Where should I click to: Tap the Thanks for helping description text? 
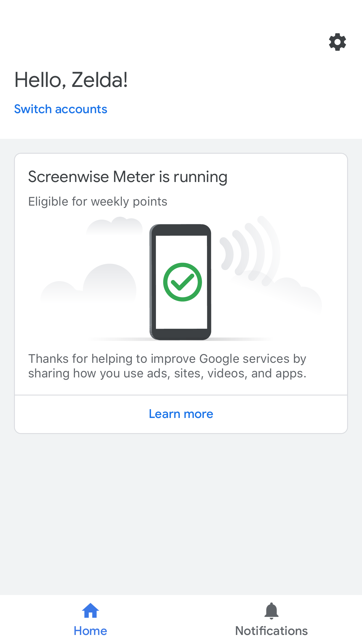[x=167, y=366]
